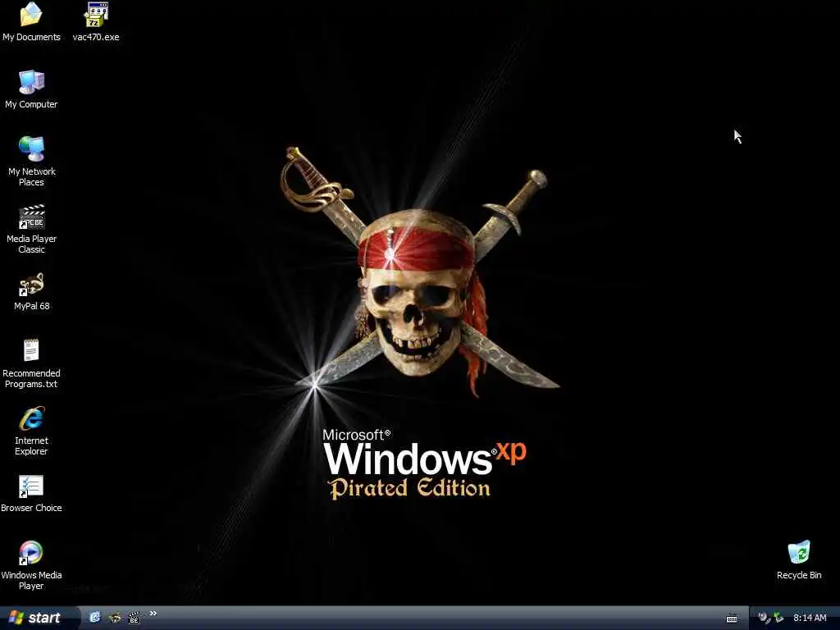Click the first system tray icon left of the clock

point(765,619)
